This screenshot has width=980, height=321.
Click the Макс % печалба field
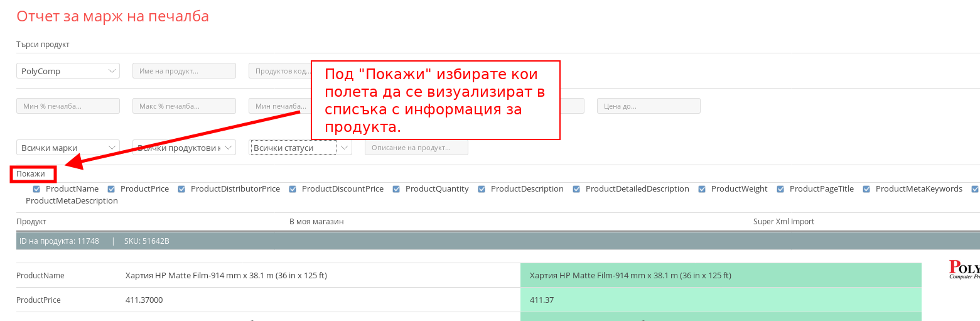click(x=183, y=106)
